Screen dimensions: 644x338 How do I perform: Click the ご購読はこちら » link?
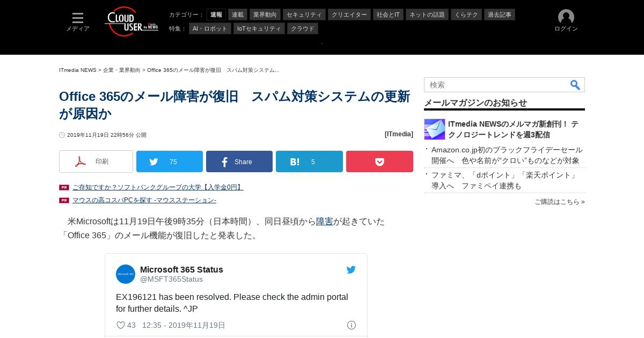pyautogui.click(x=560, y=202)
